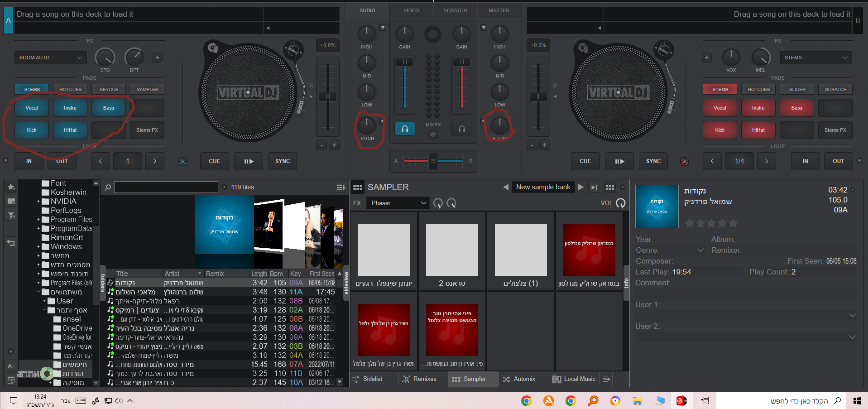Open the deck B STEMS effect dropdown
This screenshot has height=409, width=868.
[815, 58]
